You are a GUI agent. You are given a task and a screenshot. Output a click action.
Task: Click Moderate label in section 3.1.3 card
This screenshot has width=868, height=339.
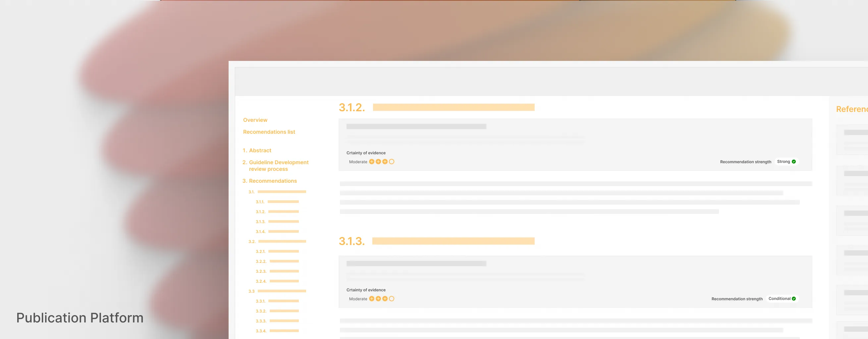(x=358, y=299)
